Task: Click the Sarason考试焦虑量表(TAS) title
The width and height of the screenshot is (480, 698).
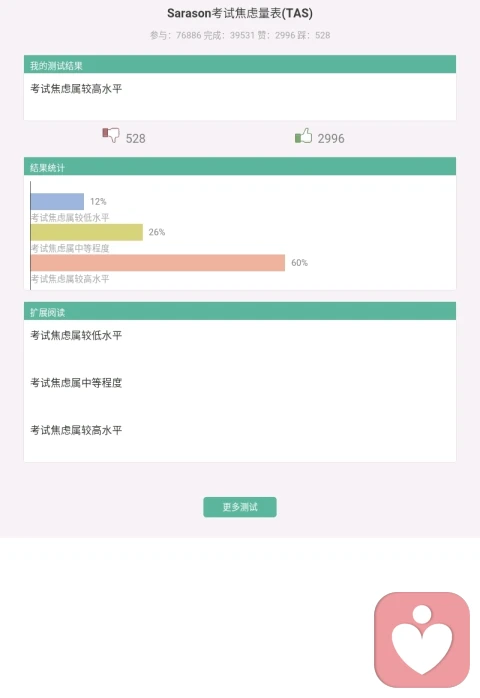Action: click(x=240, y=13)
